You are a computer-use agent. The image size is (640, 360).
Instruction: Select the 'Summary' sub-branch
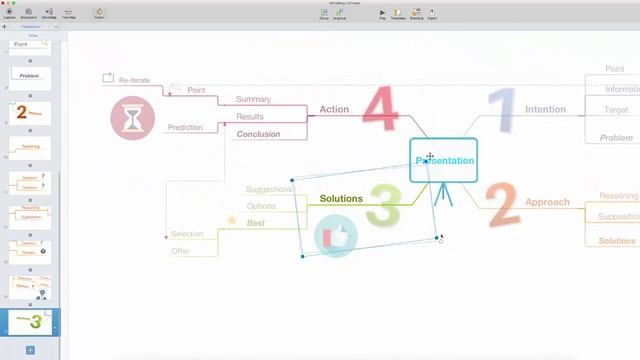(253, 99)
